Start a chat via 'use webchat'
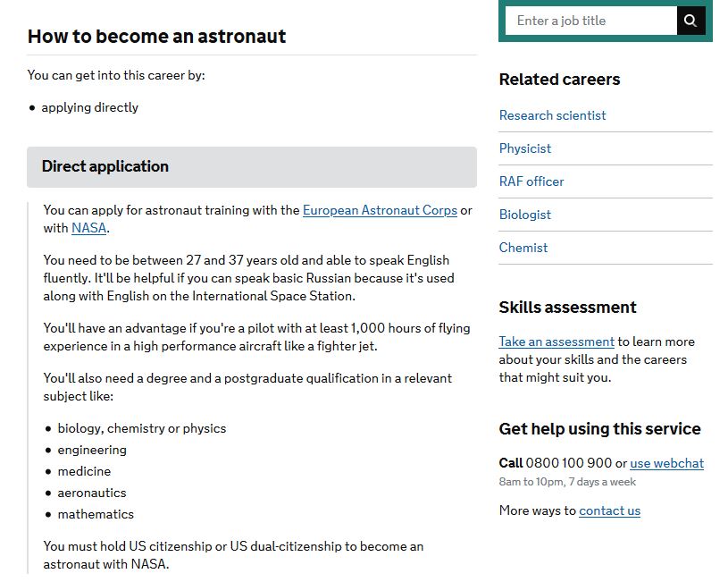The image size is (728, 582). point(666,463)
